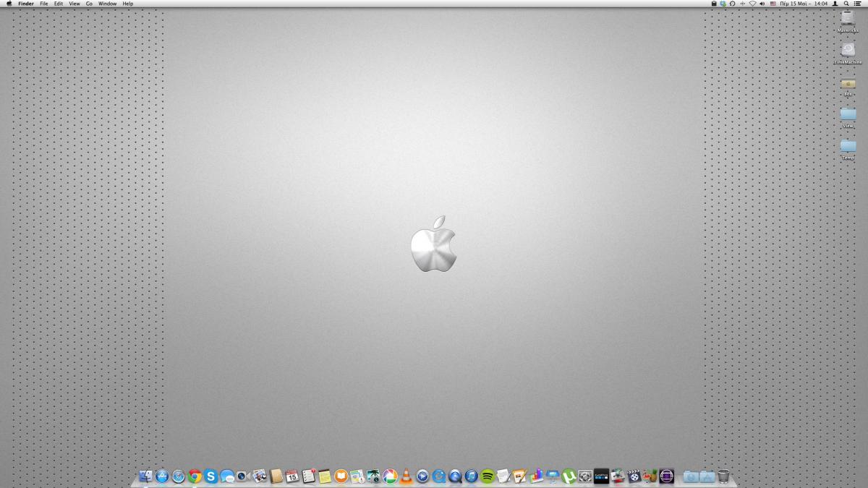Viewport: 868px width, 488px height.
Task: Open Finder from the Dock
Action: [145, 476]
